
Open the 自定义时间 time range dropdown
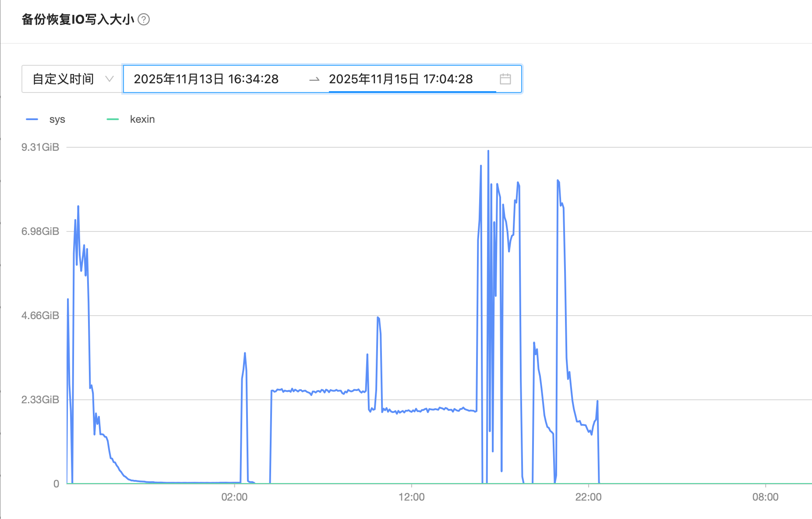click(72, 79)
